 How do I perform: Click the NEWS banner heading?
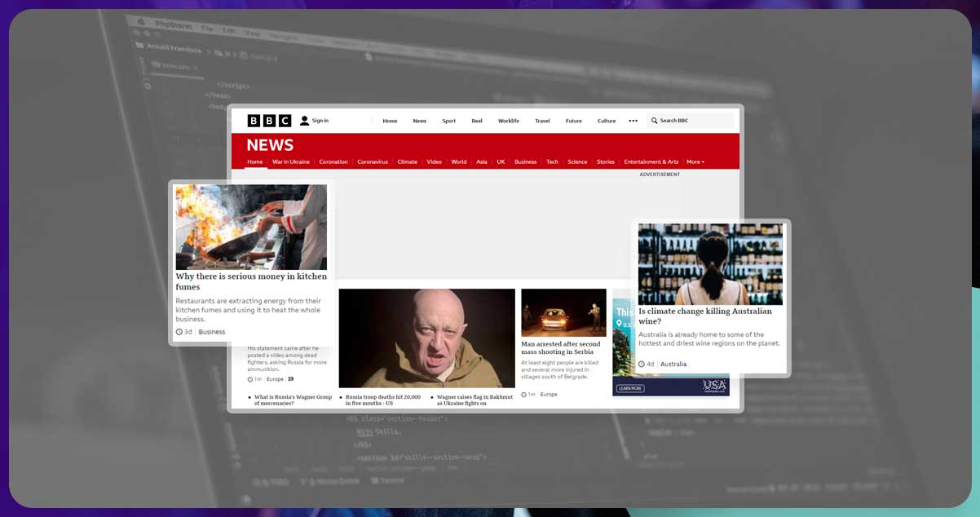[270, 145]
